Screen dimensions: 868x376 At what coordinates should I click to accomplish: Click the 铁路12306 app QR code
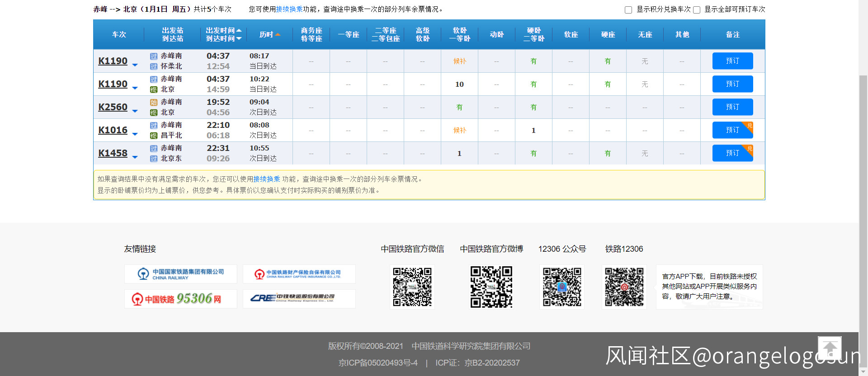pos(624,287)
